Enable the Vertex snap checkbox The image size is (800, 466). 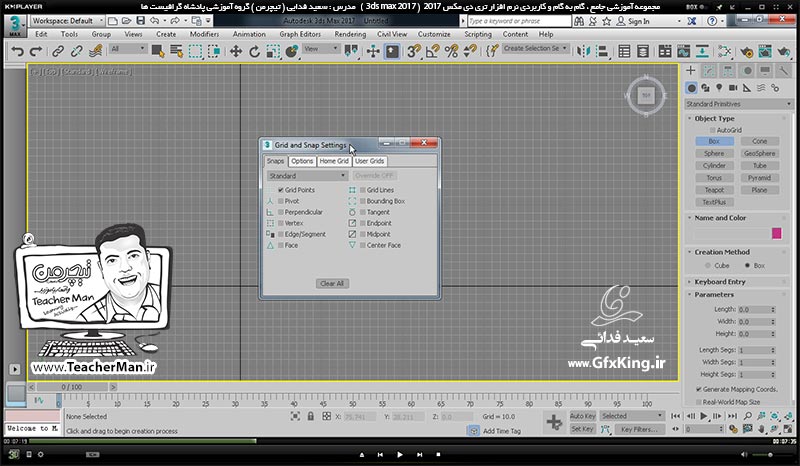click(x=281, y=223)
